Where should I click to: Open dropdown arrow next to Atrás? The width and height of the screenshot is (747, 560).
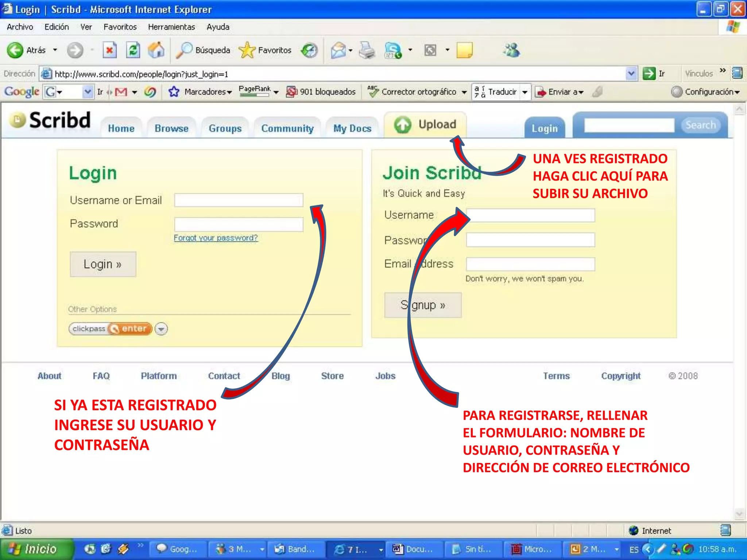point(55,50)
